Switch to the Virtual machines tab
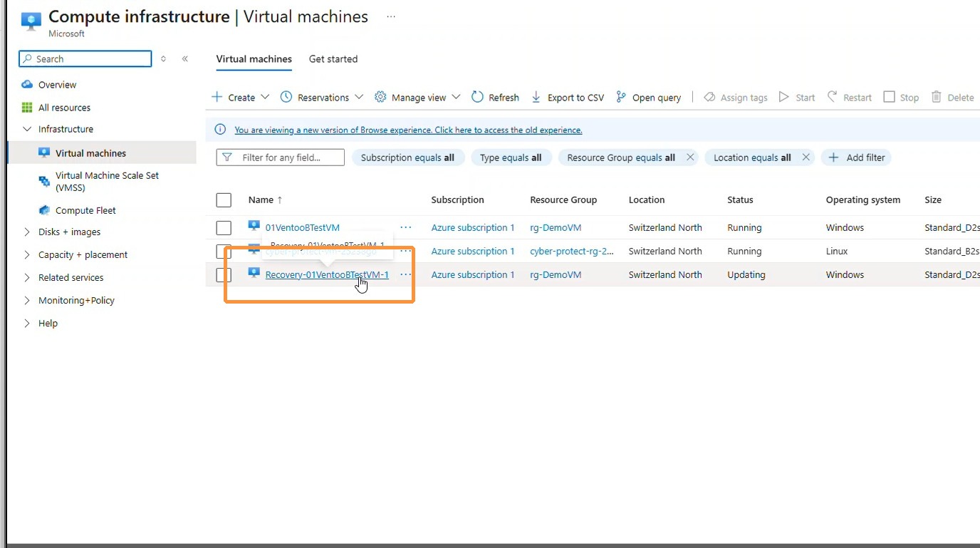The height and width of the screenshot is (548, 980). (254, 59)
